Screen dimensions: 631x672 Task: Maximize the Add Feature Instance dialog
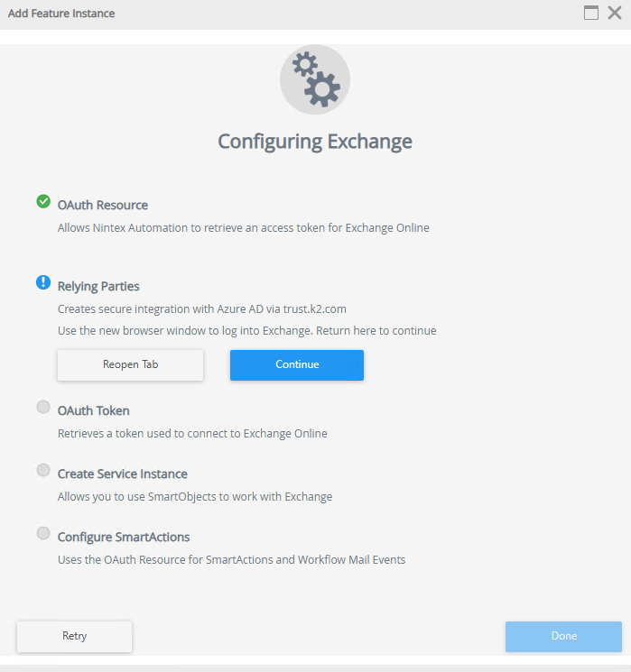592,14
